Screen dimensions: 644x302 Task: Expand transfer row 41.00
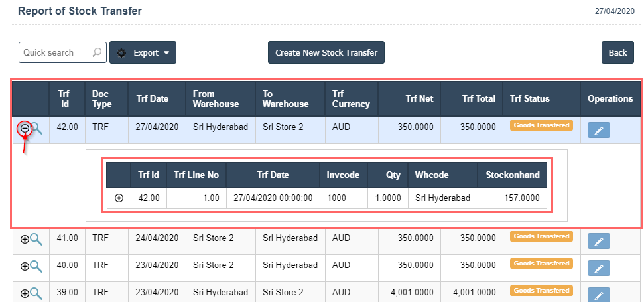coord(25,238)
